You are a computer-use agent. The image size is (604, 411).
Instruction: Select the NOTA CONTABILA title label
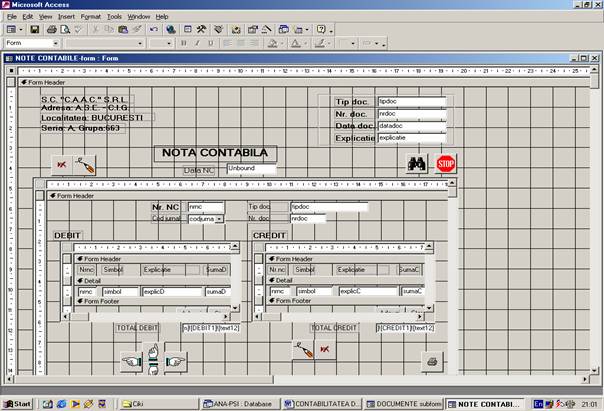215,153
